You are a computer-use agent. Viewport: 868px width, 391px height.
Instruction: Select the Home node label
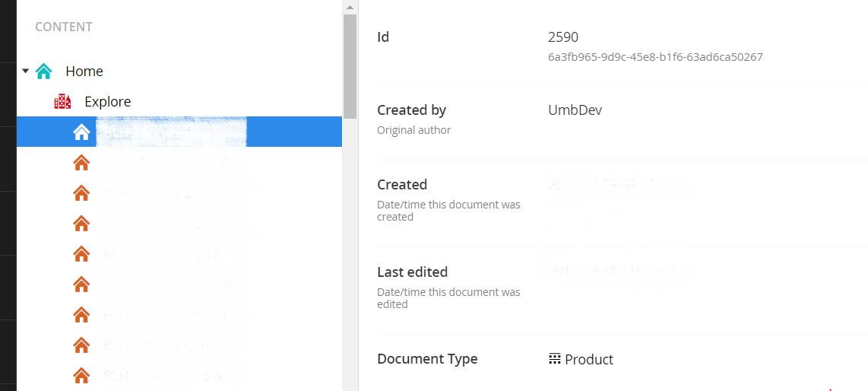pos(84,72)
